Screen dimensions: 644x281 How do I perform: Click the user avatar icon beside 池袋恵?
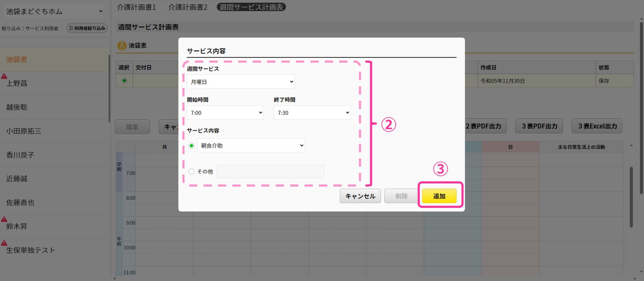(x=122, y=46)
